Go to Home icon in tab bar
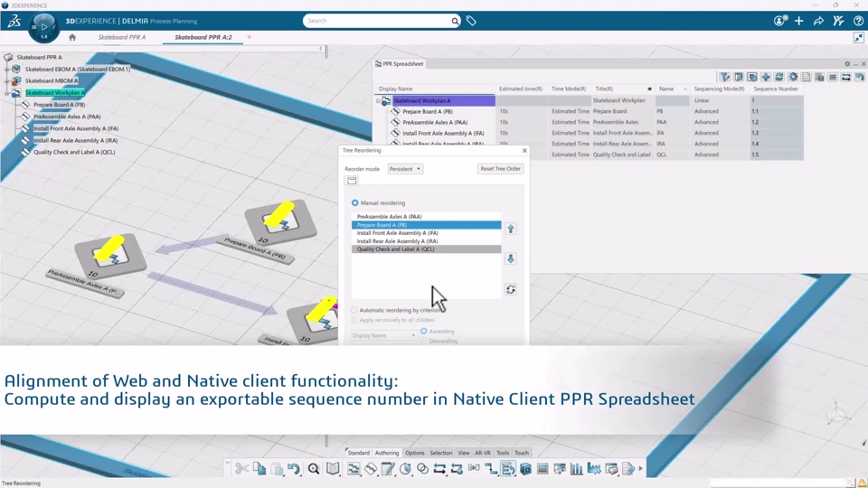Screen dimensions: 868x488 (x=72, y=37)
